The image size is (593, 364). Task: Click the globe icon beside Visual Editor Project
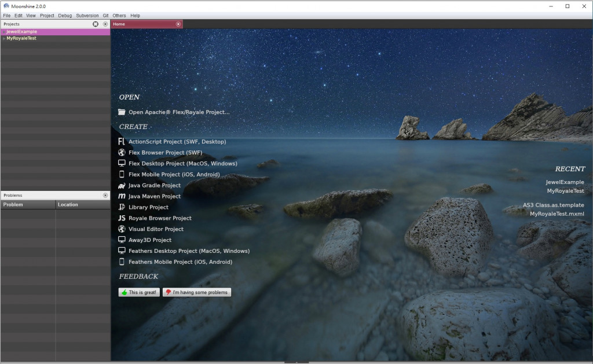tap(122, 229)
